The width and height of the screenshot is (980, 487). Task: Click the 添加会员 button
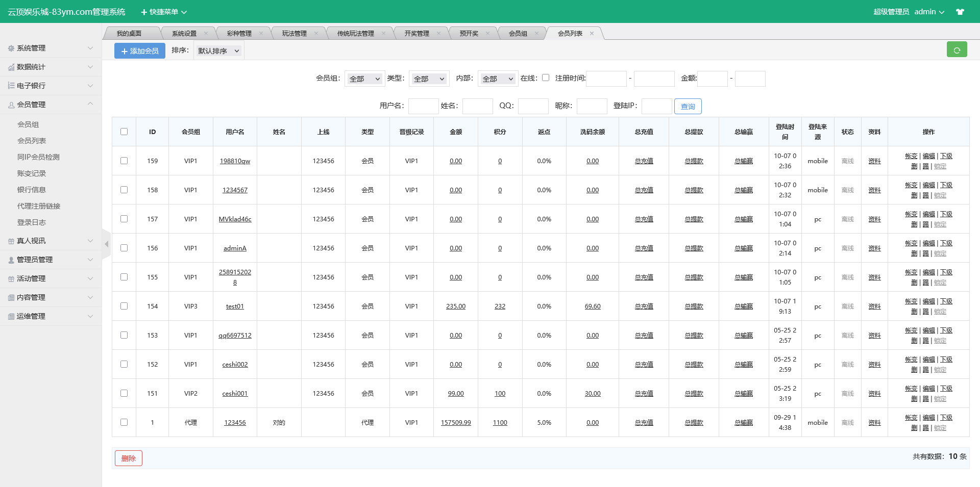click(140, 51)
